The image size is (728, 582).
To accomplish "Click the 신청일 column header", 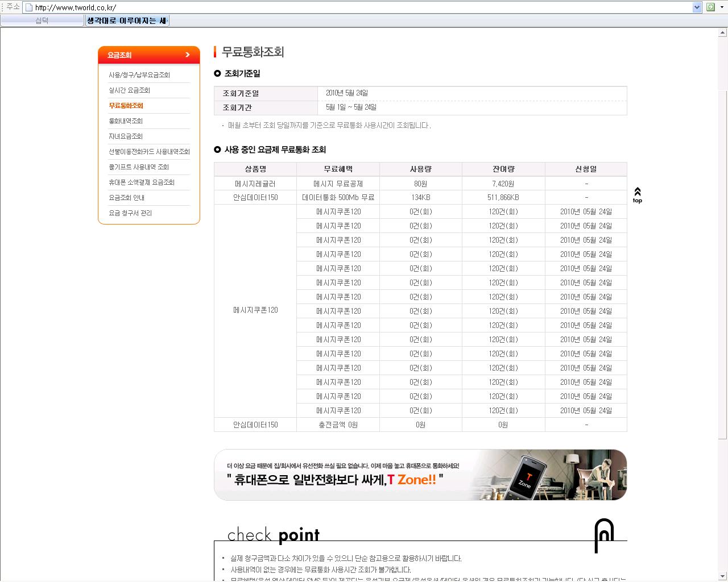I will (x=586, y=169).
